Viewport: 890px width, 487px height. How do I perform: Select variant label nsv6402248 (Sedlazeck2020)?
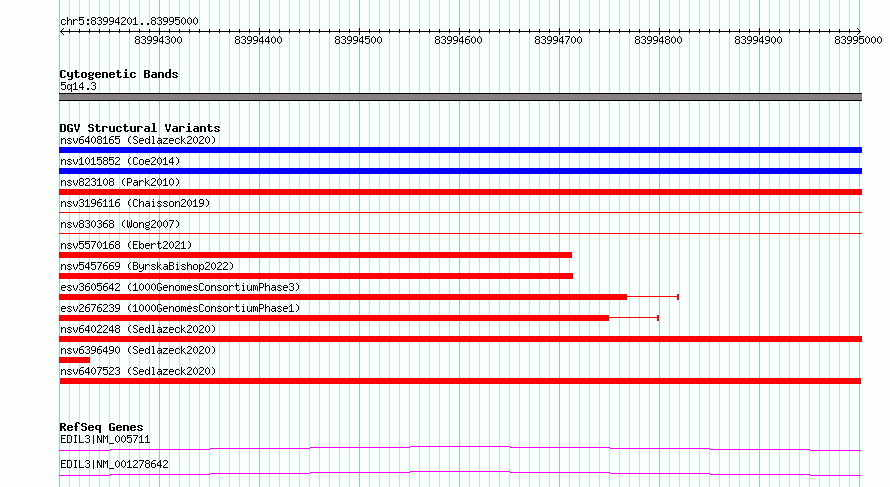138,329
